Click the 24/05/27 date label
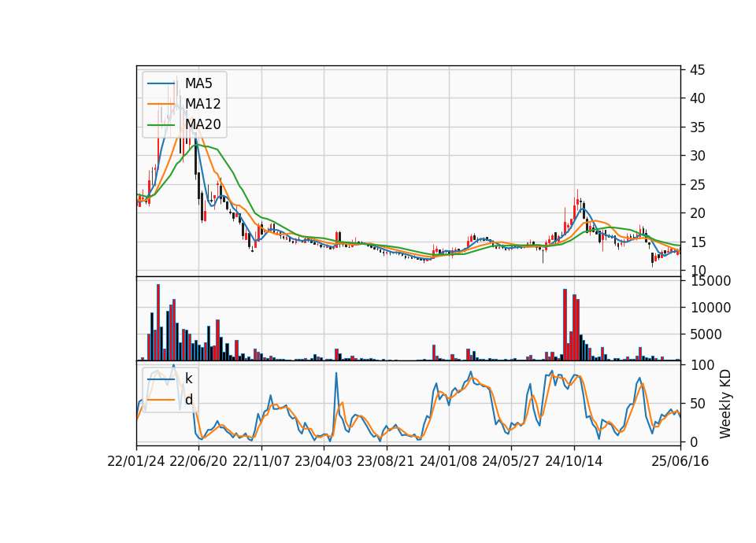Viewport: 756px width, 543px height. pos(511,461)
